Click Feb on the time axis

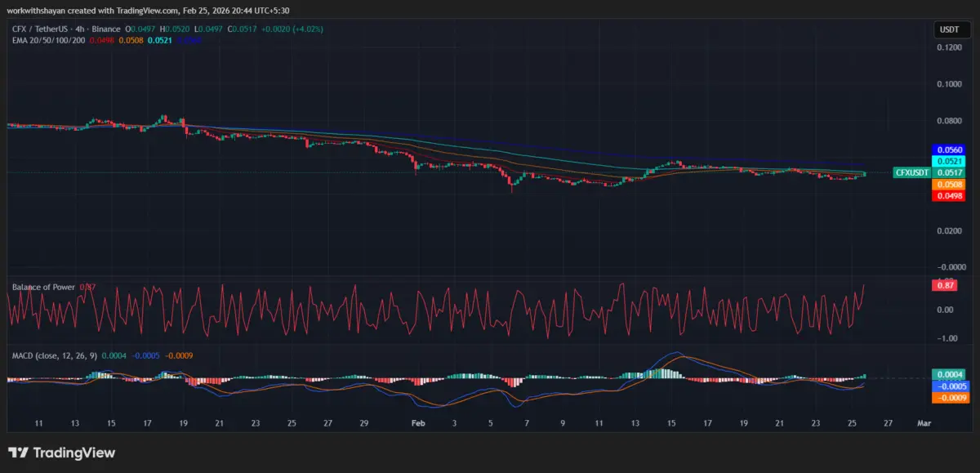point(417,423)
